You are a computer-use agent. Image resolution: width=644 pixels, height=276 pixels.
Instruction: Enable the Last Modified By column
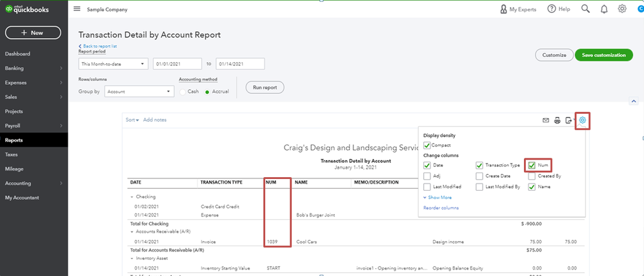tap(479, 187)
